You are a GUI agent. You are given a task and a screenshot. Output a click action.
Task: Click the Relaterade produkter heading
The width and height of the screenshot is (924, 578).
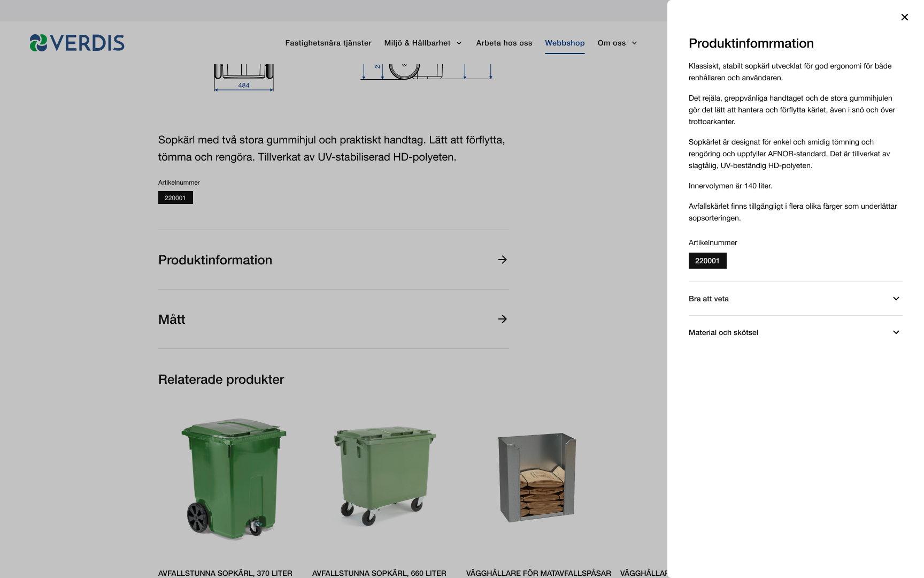click(221, 379)
